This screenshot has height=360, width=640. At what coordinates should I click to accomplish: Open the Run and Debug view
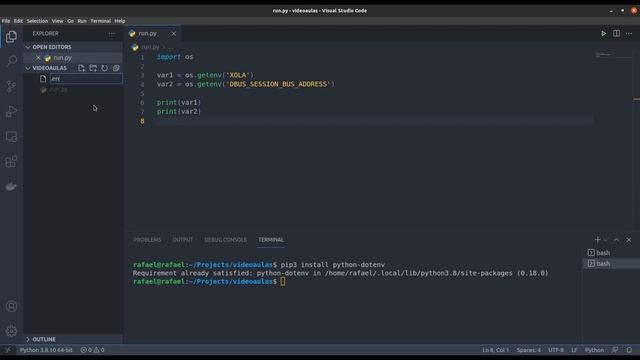point(11,111)
